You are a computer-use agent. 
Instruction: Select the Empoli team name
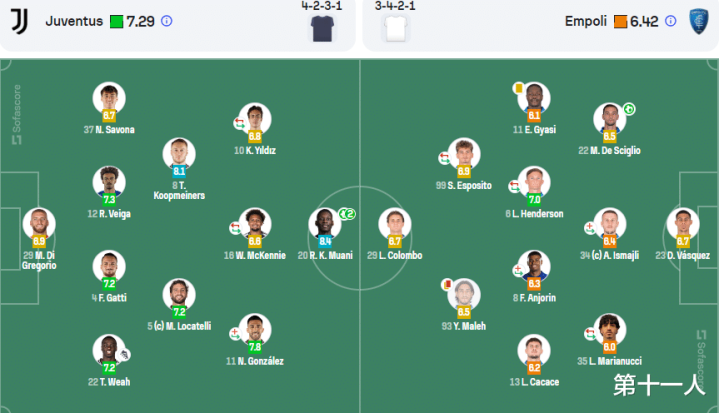pyautogui.click(x=586, y=21)
